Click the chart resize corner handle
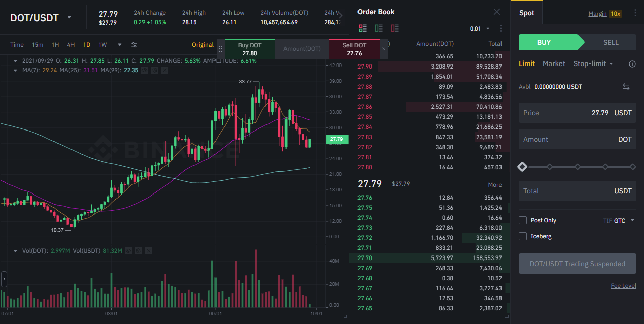This screenshot has width=644, height=324. click(x=345, y=316)
